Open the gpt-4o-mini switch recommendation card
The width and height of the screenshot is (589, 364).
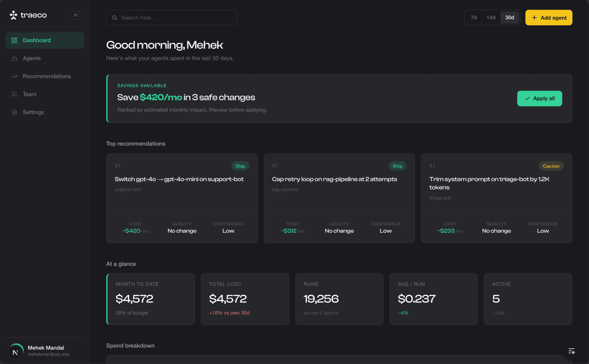[x=182, y=198]
